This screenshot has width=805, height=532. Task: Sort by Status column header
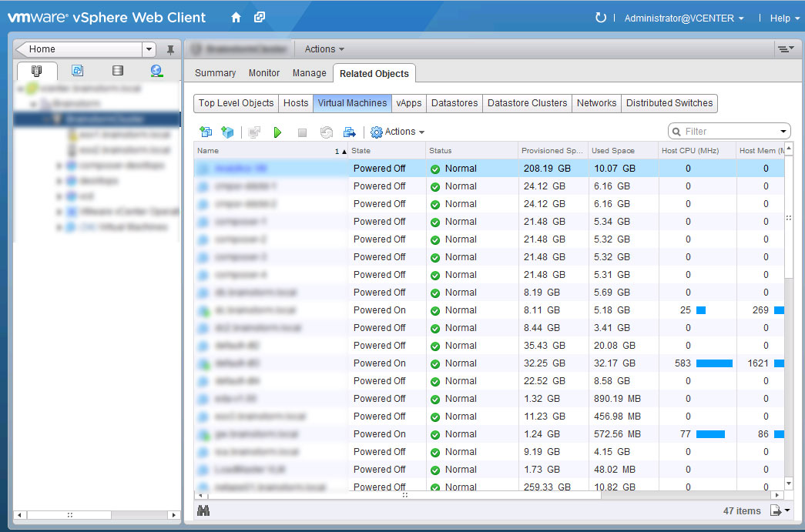point(471,151)
